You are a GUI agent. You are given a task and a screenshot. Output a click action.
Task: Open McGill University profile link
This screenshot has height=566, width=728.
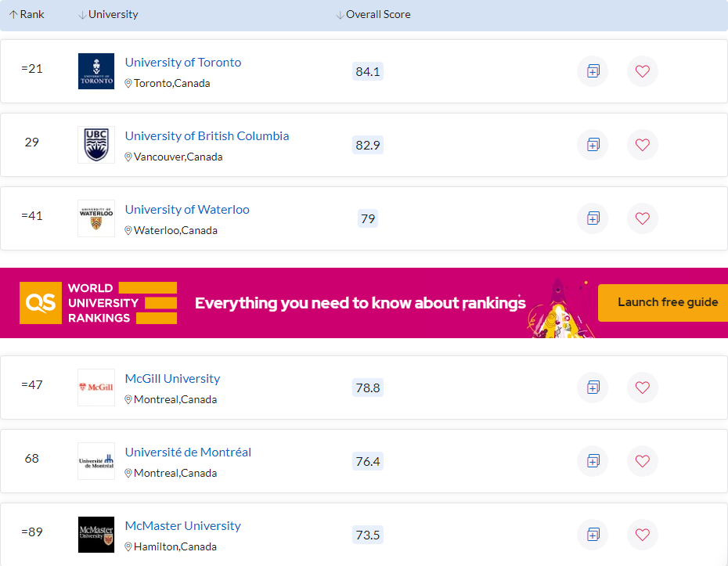[x=172, y=379]
